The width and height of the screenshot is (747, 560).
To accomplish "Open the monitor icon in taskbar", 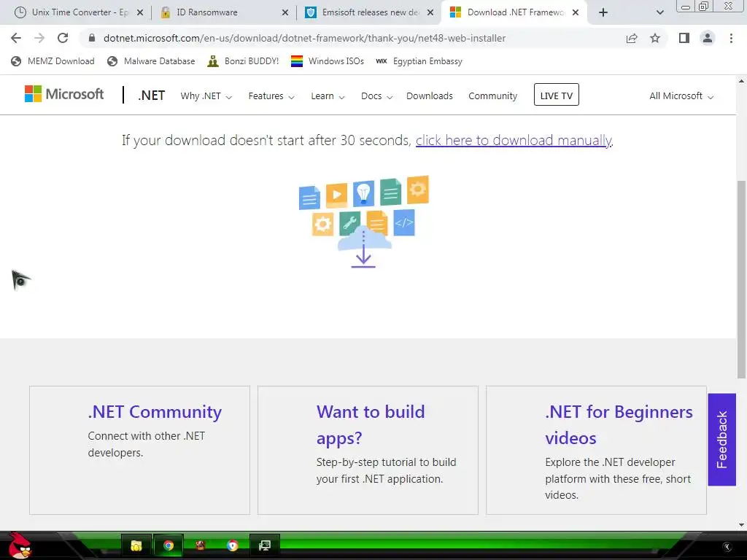I will coord(264,545).
